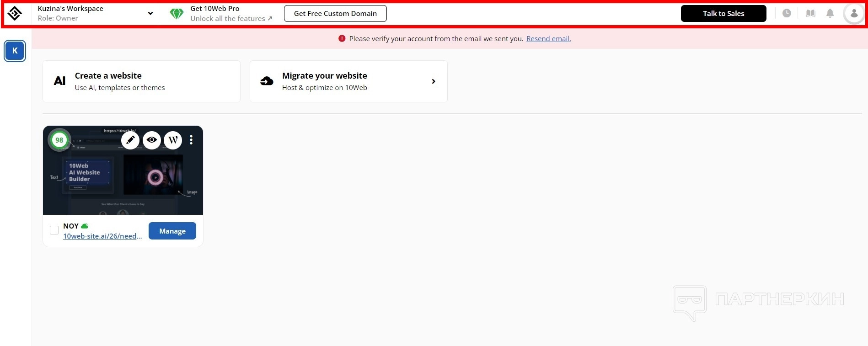The width and height of the screenshot is (868, 346).
Task: Click the green cloud icon next to NOY
Action: coord(85,226)
